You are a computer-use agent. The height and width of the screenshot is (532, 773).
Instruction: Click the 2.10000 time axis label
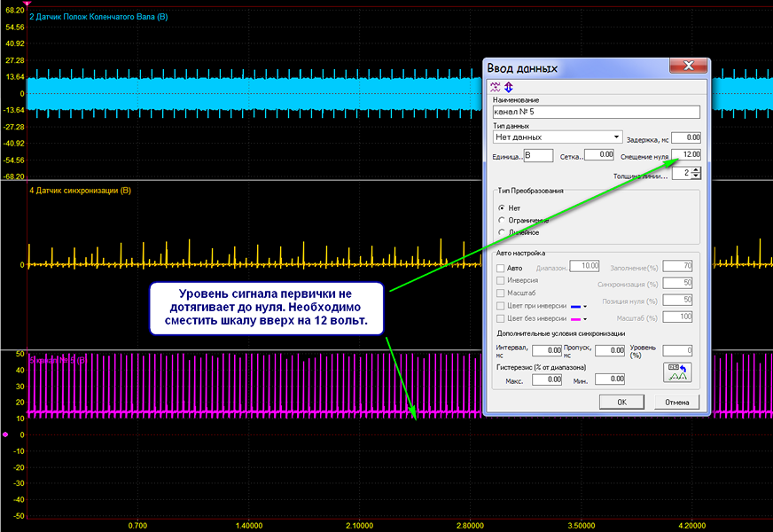359,526
